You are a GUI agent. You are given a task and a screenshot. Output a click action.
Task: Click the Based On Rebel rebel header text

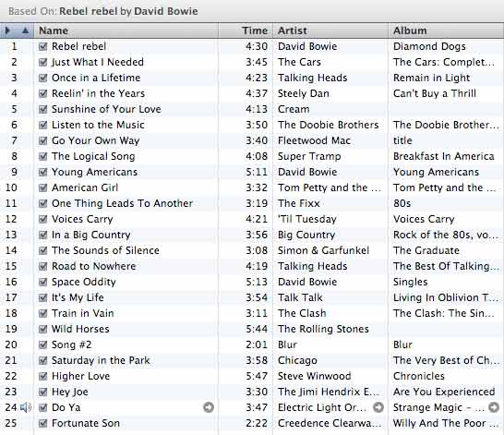pos(102,11)
